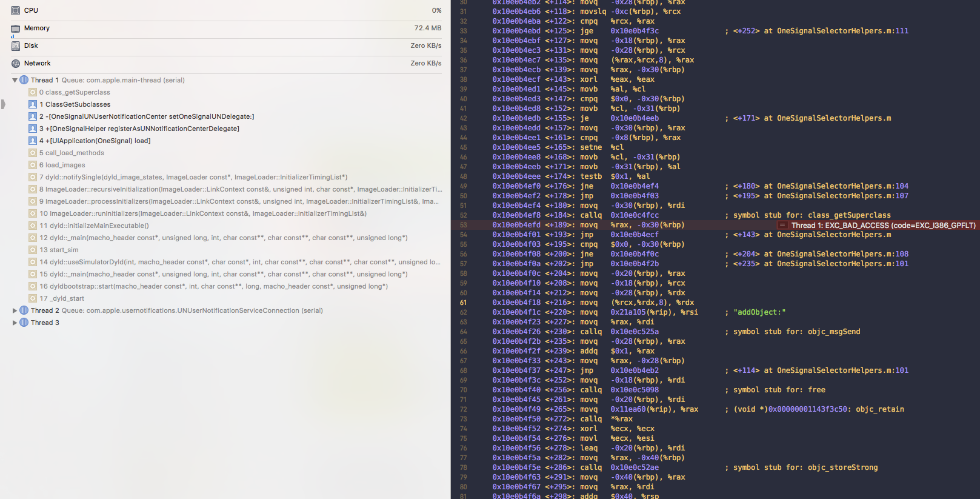The height and width of the screenshot is (499, 980).
Task: Click the objc_msgSend symbol stub comment
Action: coord(797,332)
